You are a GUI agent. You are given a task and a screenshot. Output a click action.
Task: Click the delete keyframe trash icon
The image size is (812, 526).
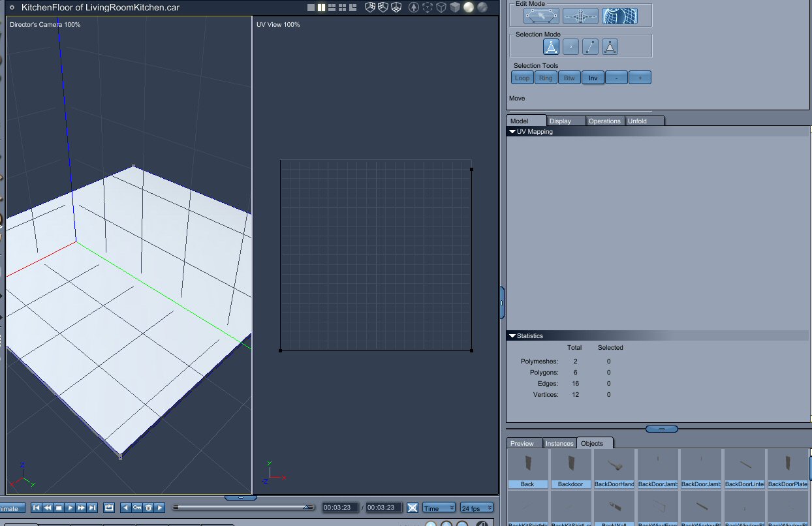click(x=148, y=508)
